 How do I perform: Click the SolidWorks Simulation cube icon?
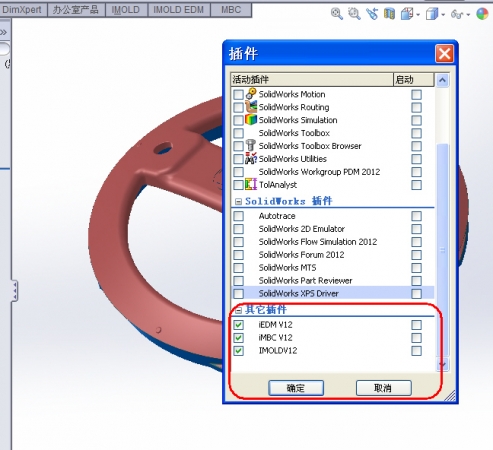click(x=251, y=119)
